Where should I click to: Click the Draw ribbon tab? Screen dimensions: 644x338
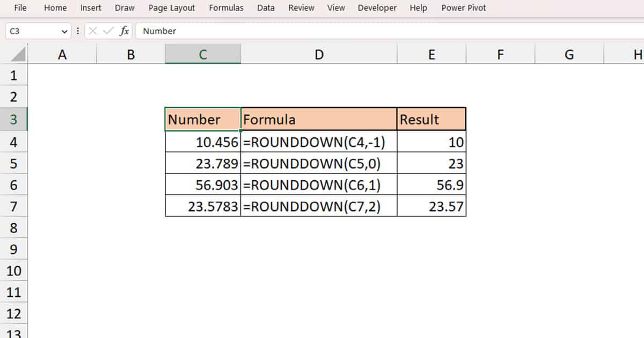point(124,8)
